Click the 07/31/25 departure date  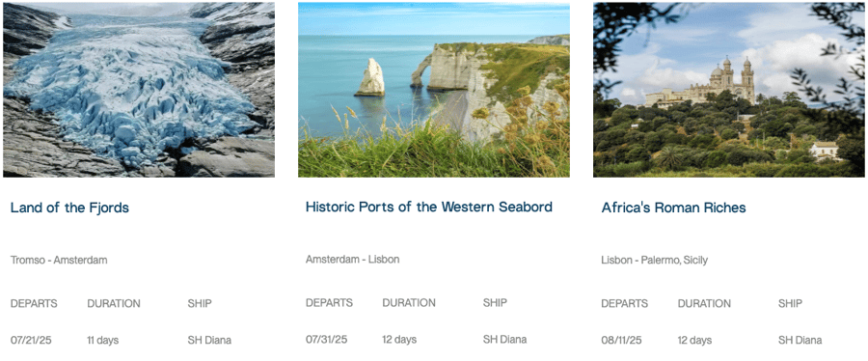tap(327, 339)
